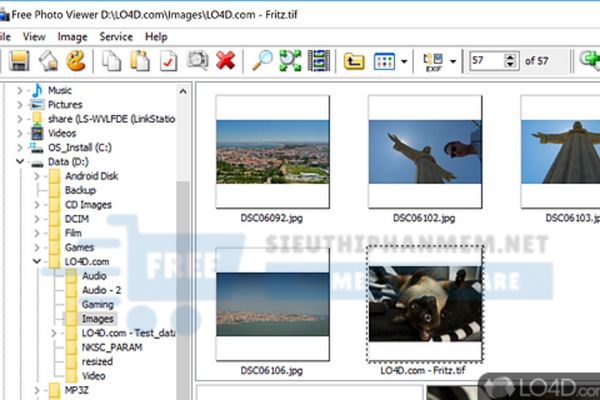Expand the Android Disk folder
Viewport: 600px width, 400px height.
(37, 176)
